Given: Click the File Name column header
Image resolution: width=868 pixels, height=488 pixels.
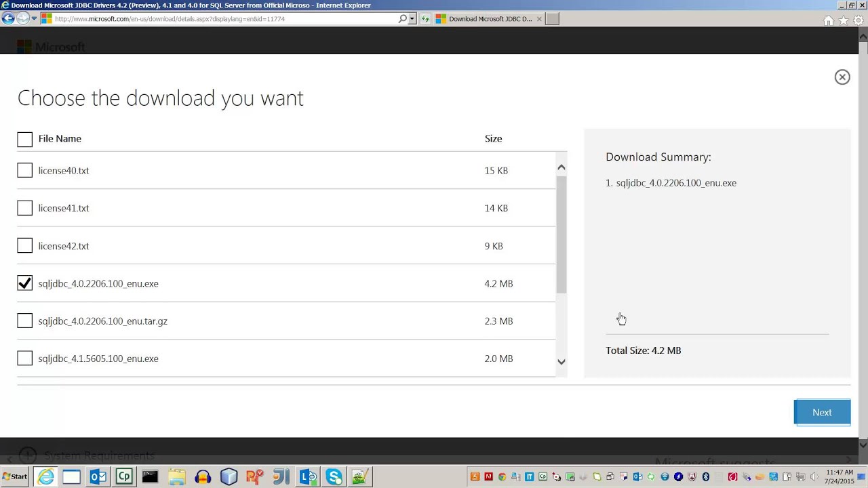Looking at the screenshot, I should [x=60, y=138].
